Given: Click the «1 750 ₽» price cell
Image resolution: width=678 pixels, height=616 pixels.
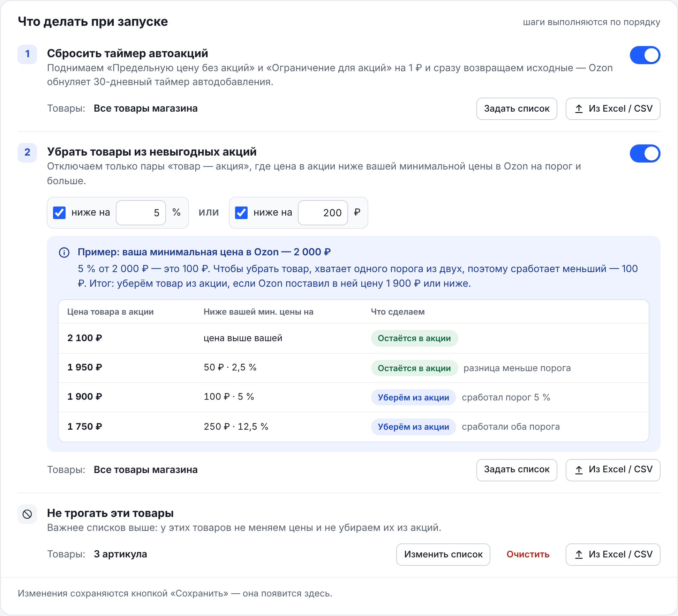Looking at the screenshot, I should coord(85,427).
